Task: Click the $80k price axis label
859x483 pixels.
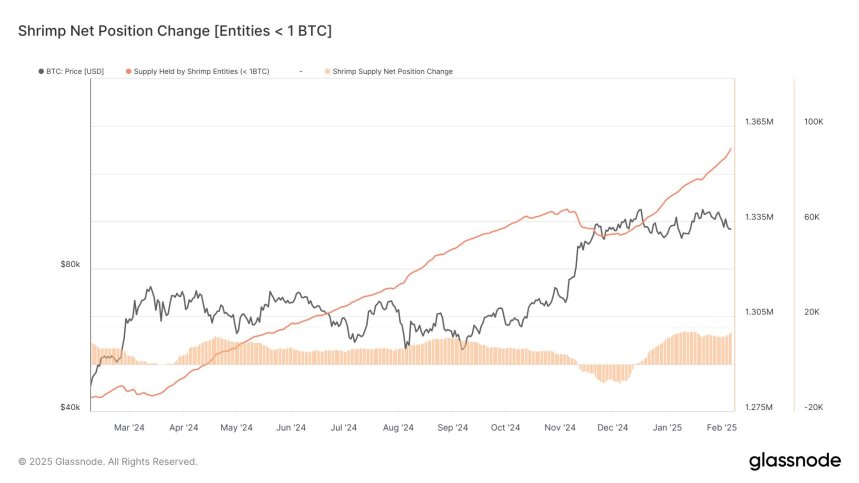Action: pyautogui.click(x=70, y=265)
